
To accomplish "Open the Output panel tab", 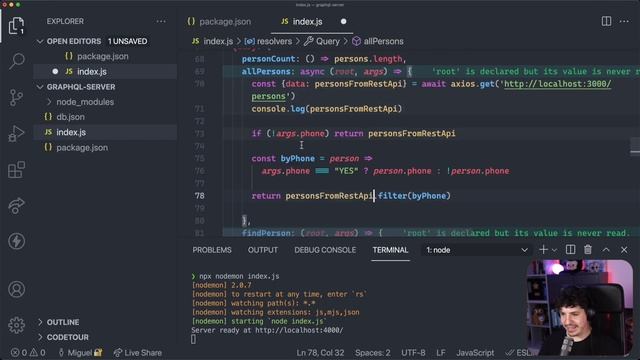I will click(262, 250).
